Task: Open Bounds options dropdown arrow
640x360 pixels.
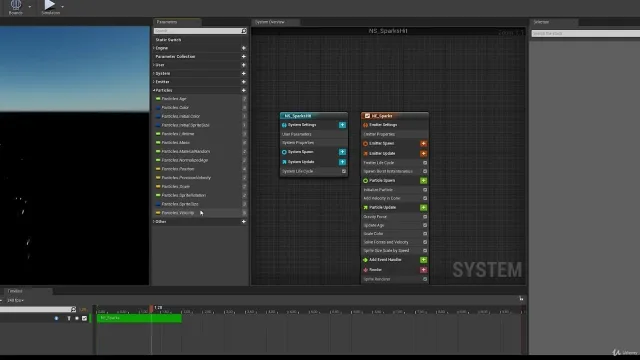Action: [x=29, y=7]
